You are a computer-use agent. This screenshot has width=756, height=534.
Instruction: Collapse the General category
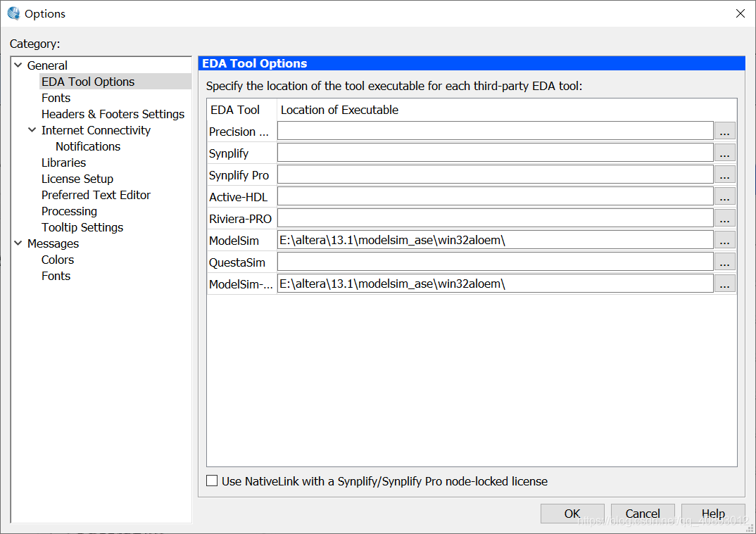tap(18, 65)
